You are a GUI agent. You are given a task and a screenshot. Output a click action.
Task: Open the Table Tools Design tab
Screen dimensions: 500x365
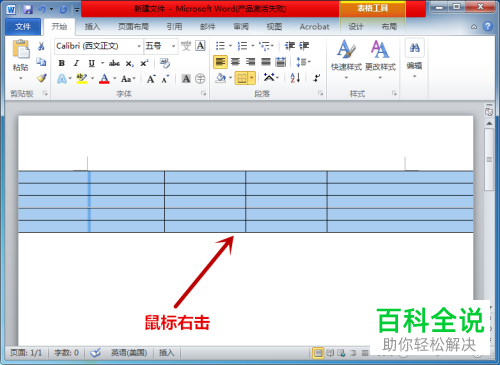pyautogui.click(x=356, y=27)
